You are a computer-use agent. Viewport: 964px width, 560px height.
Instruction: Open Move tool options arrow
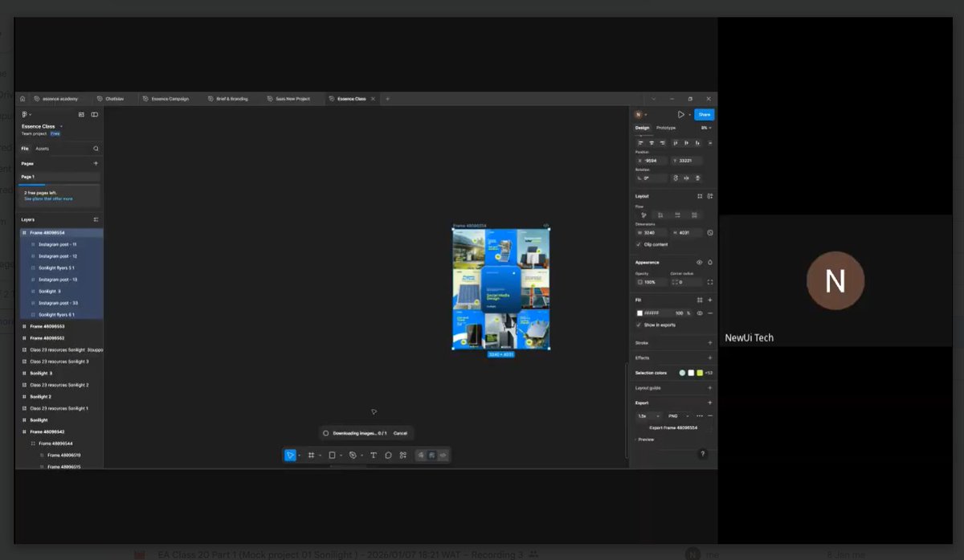point(299,456)
